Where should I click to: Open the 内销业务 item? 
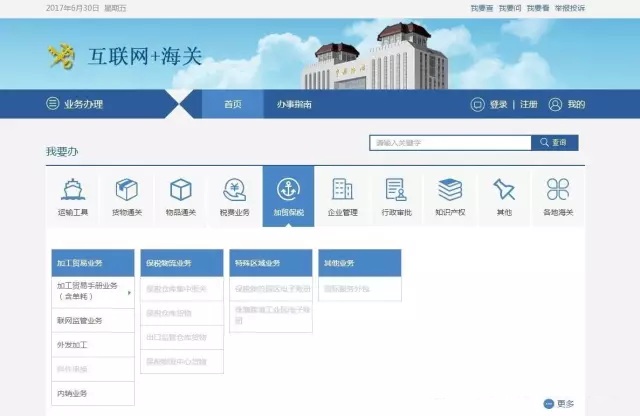93,394
